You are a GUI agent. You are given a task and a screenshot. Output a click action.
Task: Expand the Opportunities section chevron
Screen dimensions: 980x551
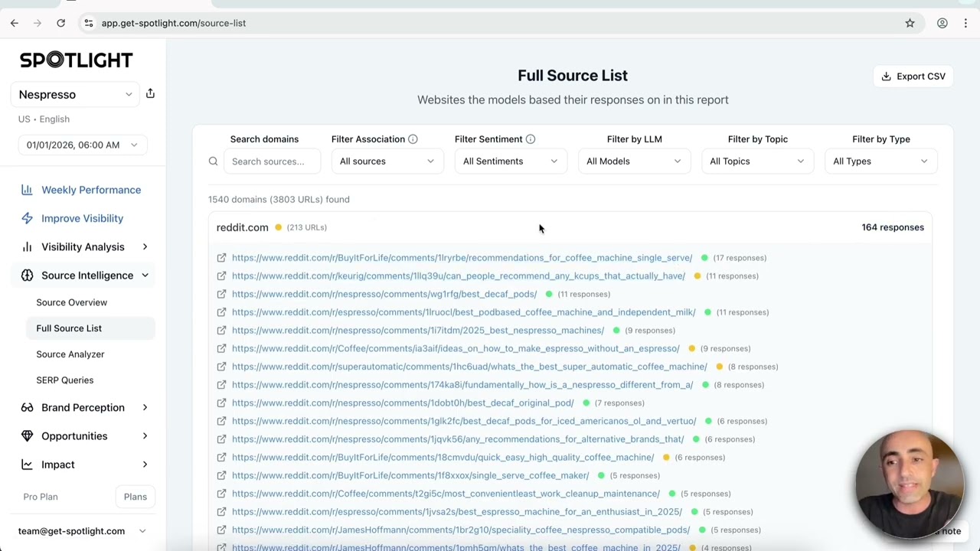[145, 436]
